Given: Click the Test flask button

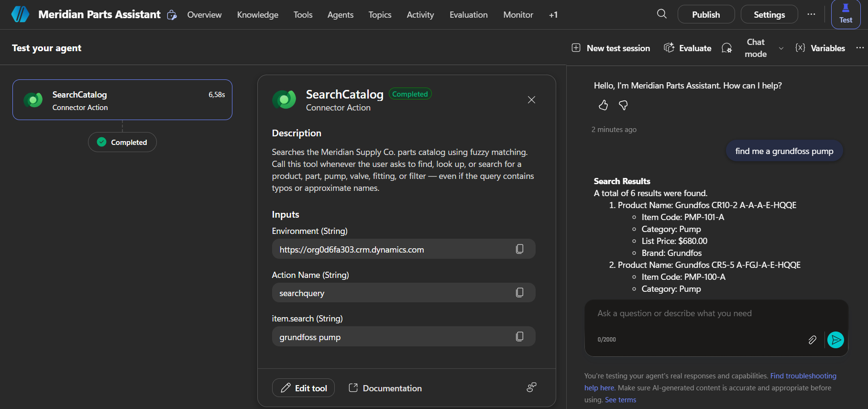Looking at the screenshot, I should [x=846, y=14].
